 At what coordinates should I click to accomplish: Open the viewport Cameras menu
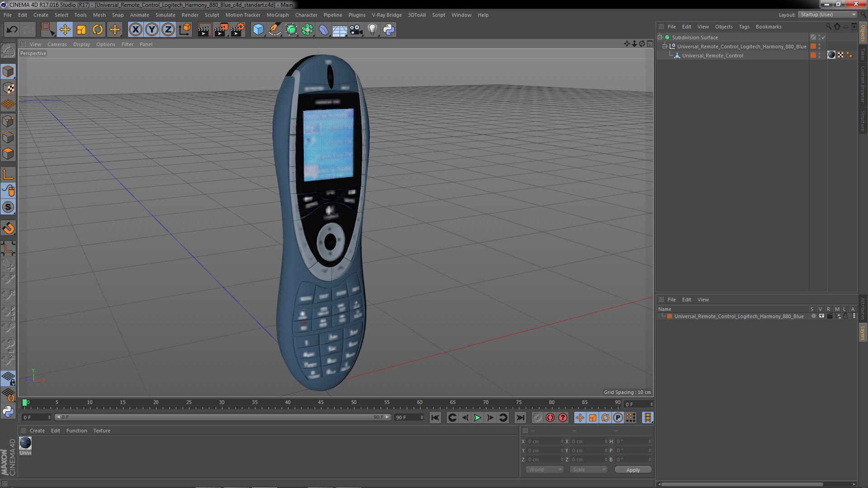[x=57, y=44]
